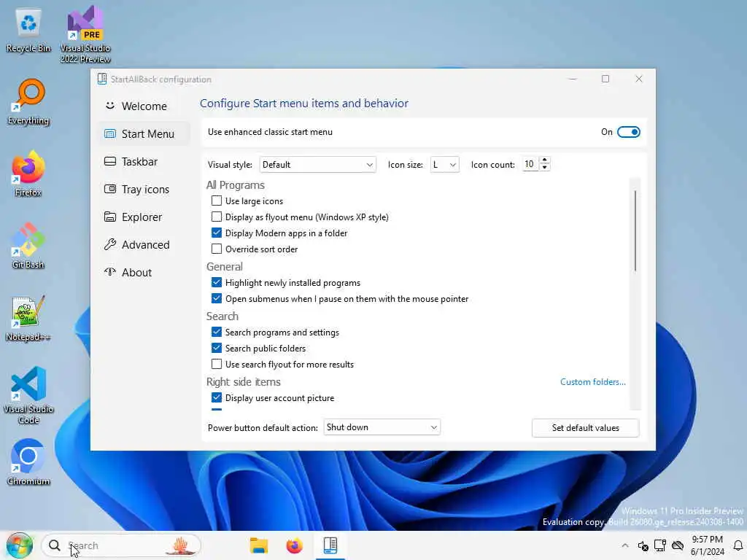Enable Use search flyout for more results

pos(217,365)
